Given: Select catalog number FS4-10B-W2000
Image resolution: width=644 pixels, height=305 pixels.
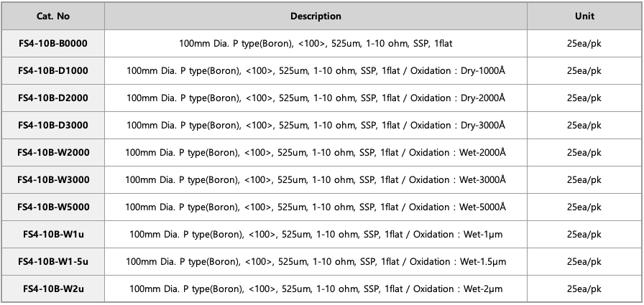Looking at the screenshot, I should [x=53, y=152].
